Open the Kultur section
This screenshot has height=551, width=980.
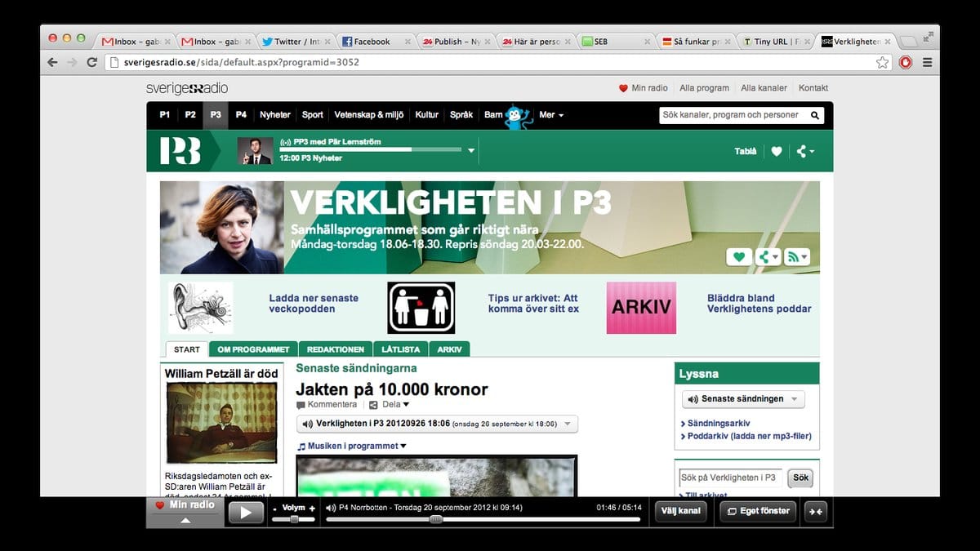[x=427, y=115]
